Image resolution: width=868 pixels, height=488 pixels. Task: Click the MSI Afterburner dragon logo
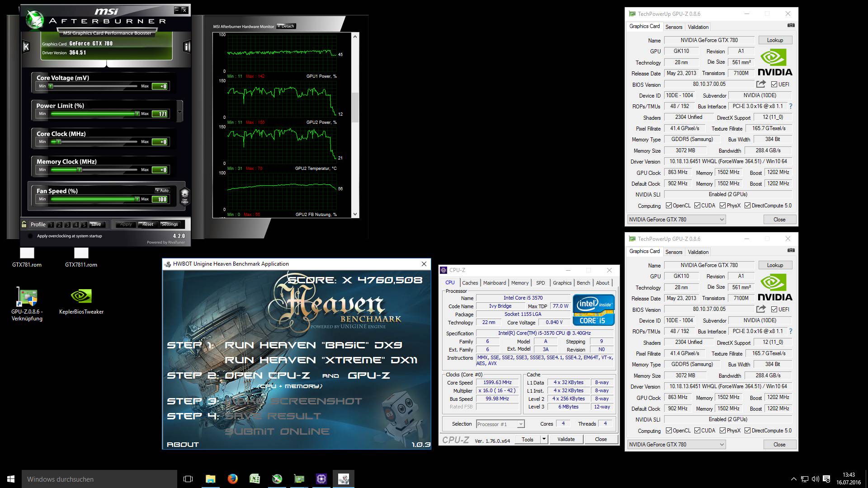point(34,19)
